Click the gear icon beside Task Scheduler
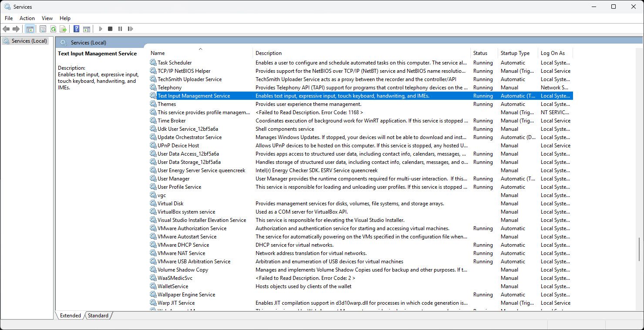This screenshot has height=330, width=644. pos(153,63)
